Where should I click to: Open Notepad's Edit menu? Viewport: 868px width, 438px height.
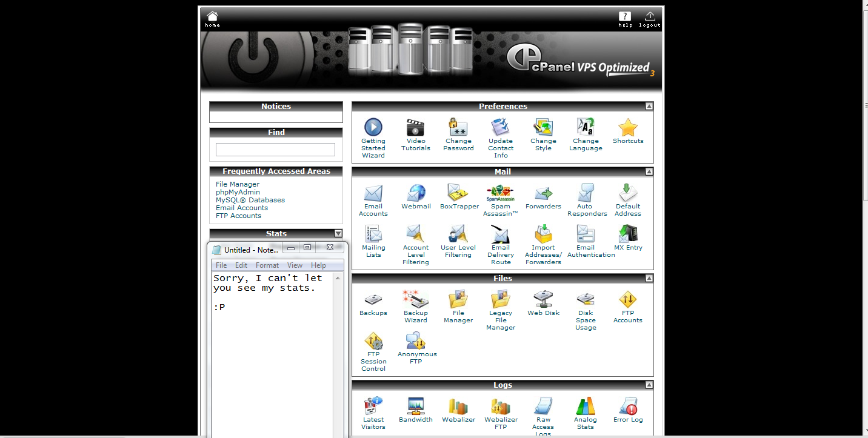point(241,265)
